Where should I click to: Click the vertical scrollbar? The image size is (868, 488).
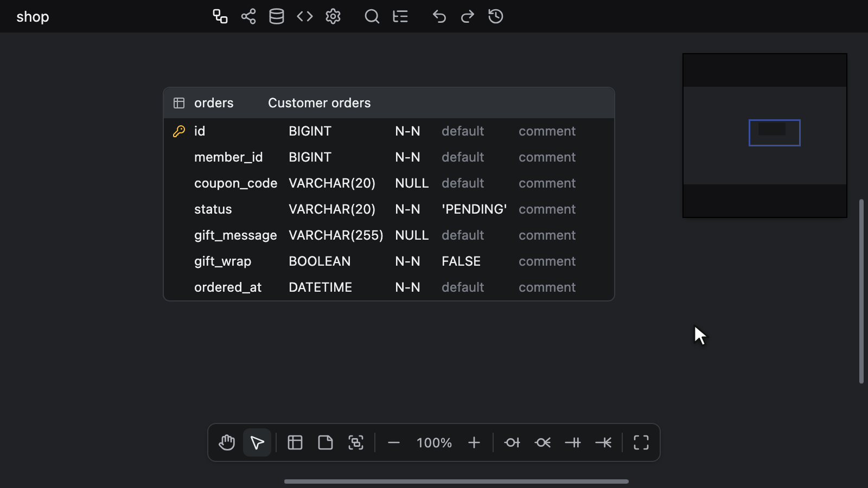click(861, 291)
